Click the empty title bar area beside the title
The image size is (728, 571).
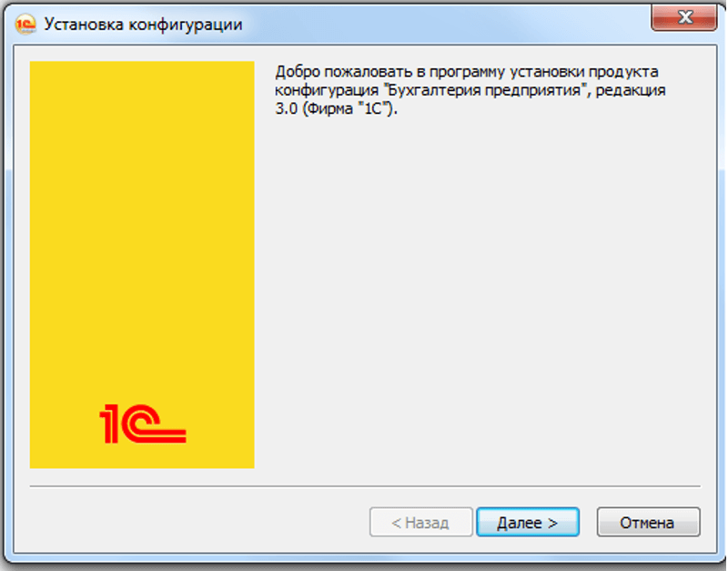[x=446, y=24]
